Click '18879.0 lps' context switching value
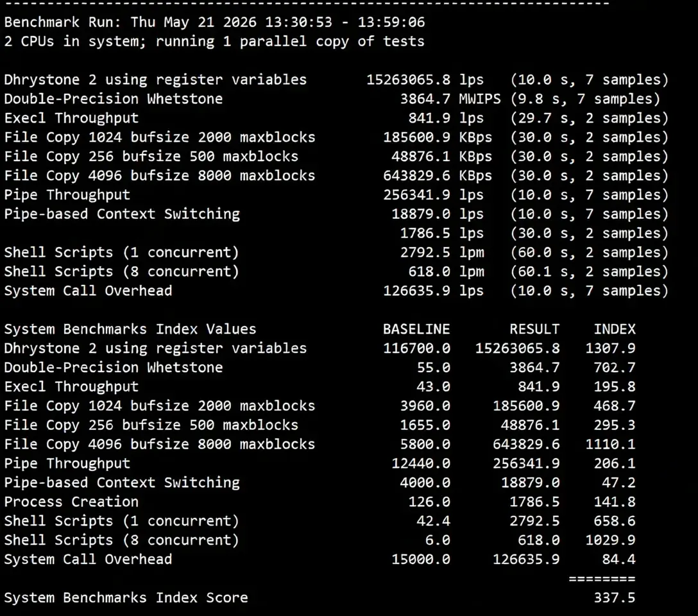 pos(437,213)
